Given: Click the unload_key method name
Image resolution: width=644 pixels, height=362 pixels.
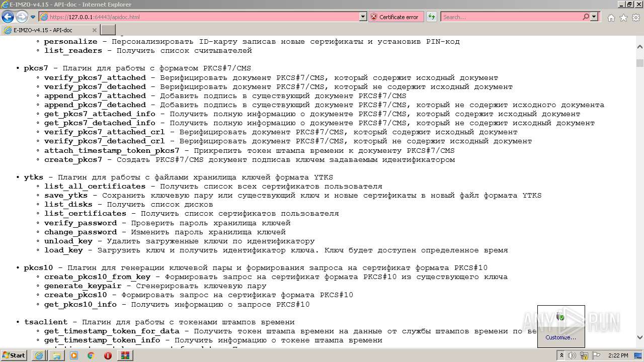Looking at the screenshot, I should point(68,241).
